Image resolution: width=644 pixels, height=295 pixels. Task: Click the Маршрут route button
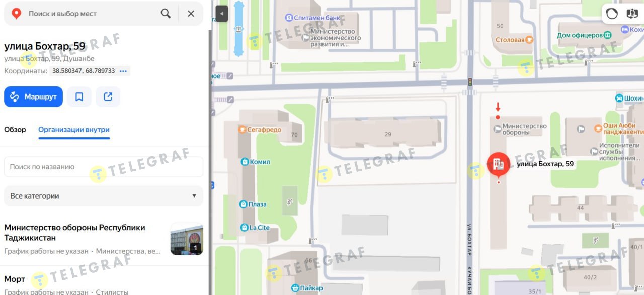pyautogui.click(x=33, y=96)
